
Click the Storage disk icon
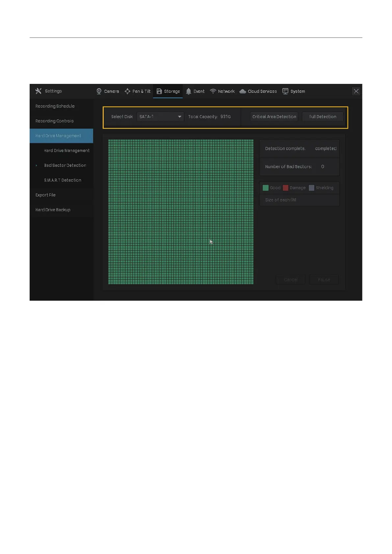pos(159,91)
